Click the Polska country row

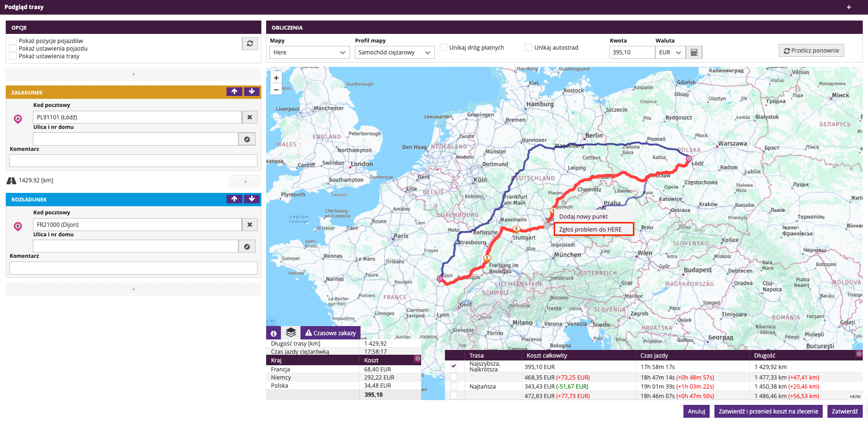[343, 386]
